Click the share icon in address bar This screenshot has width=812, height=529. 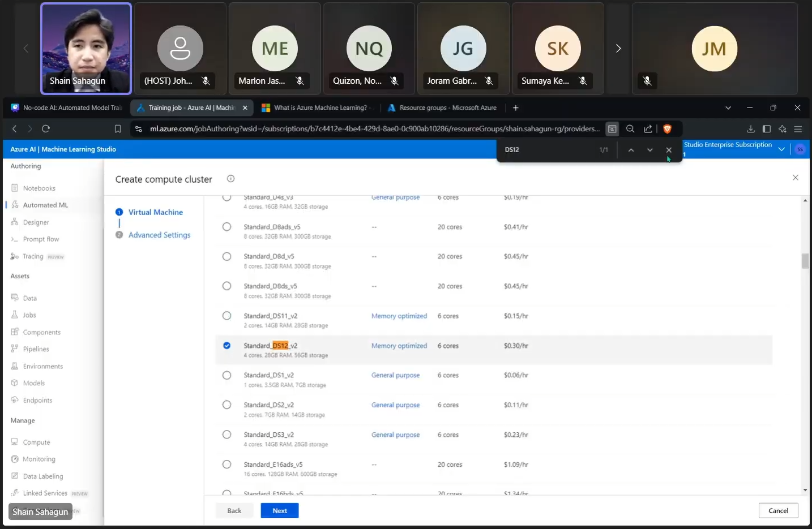point(648,129)
